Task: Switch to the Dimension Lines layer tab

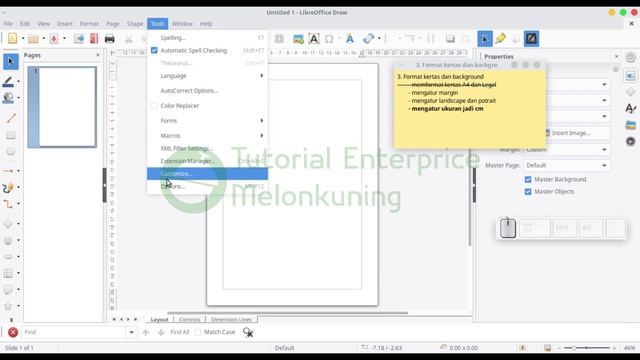Action: point(231,320)
